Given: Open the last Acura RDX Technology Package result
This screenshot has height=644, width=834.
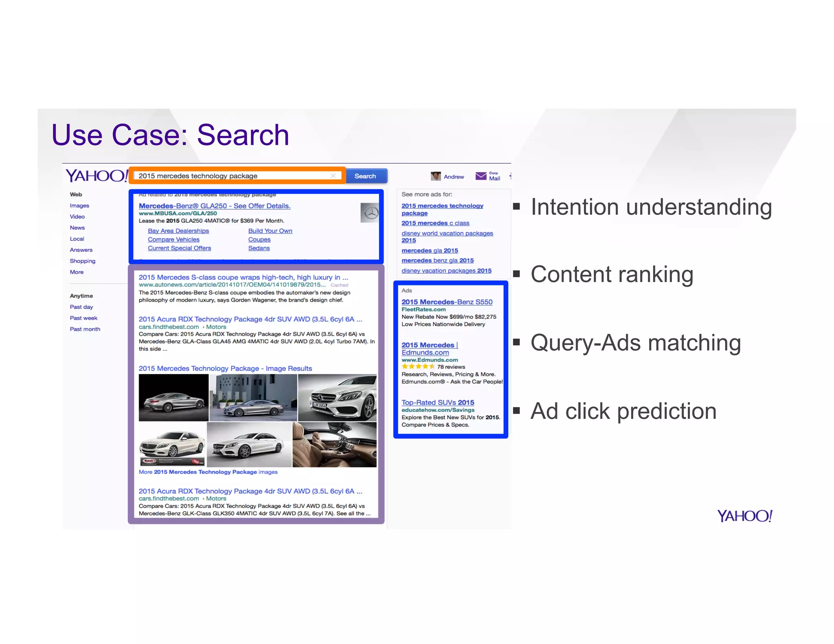Looking at the screenshot, I should click(x=250, y=491).
